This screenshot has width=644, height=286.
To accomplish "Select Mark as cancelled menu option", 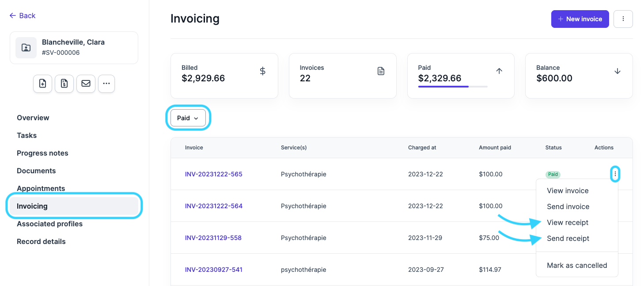I will [577, 265].
